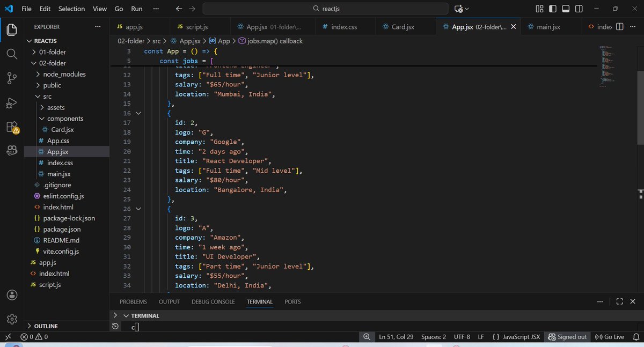Click Ln 51, Col 29 cursor position
This screenshot has width=644, height=347.
pyautogui.click(x=397, y=337)
